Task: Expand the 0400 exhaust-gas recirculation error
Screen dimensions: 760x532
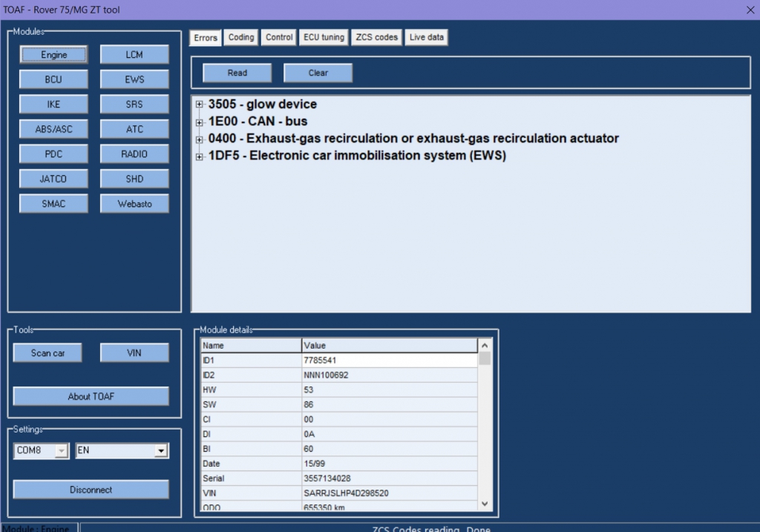Action: 199,139
